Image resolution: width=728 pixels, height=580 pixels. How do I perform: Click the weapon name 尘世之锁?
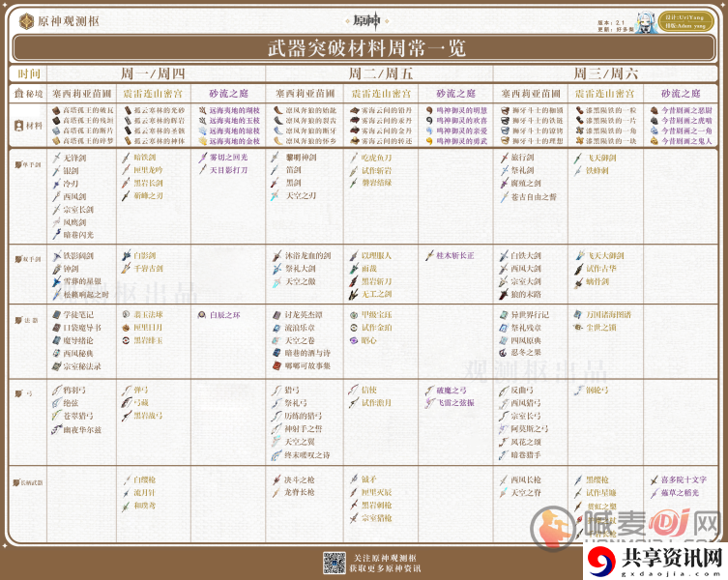click(x=601, y=328)
